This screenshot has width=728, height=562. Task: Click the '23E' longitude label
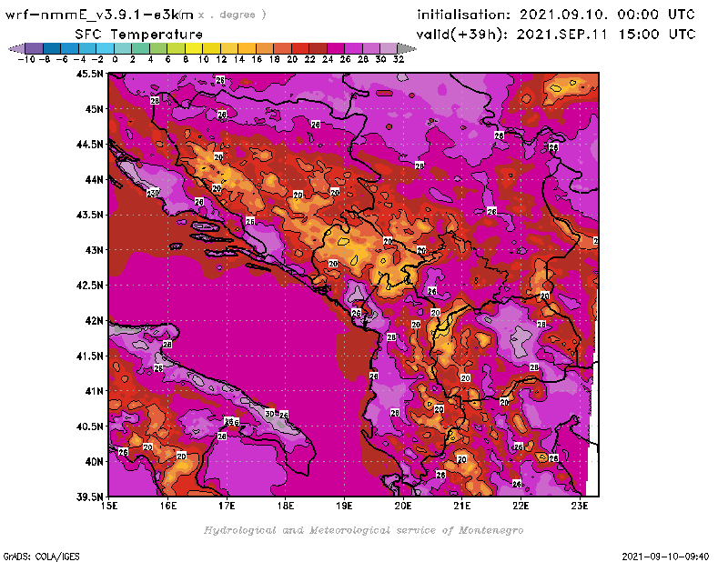[580, 506]
